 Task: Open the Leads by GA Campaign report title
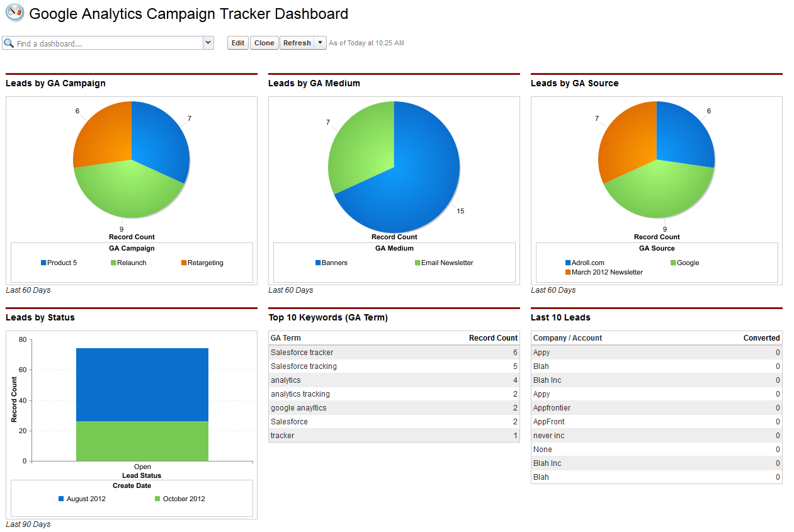pyautogui.click(x=54, y=83)
